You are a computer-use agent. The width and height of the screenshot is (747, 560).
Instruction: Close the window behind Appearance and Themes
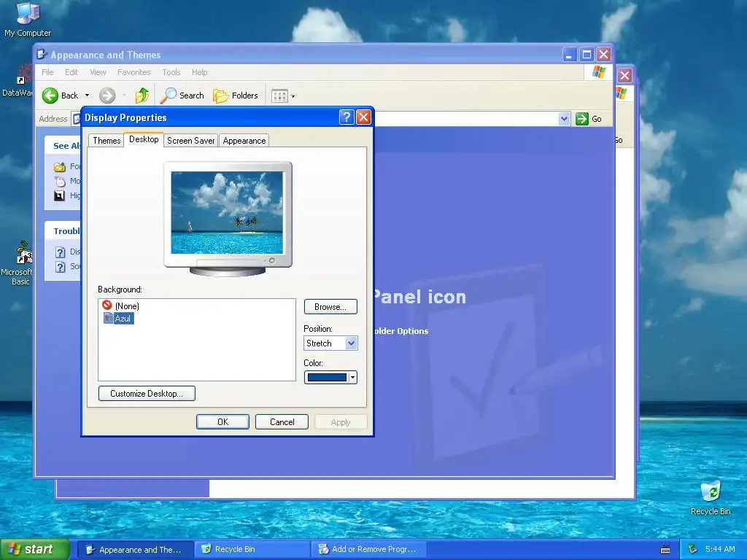624,75
